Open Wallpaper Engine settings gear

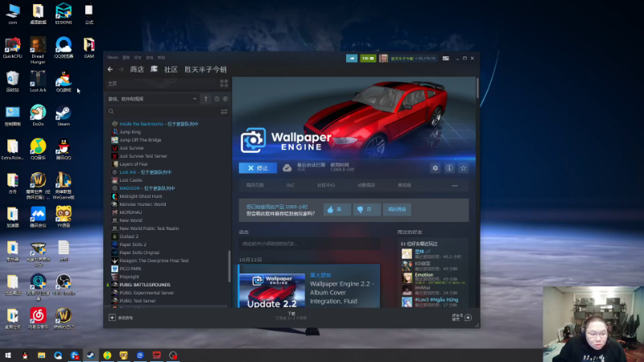pyautogui.click(x=435, y=168)
